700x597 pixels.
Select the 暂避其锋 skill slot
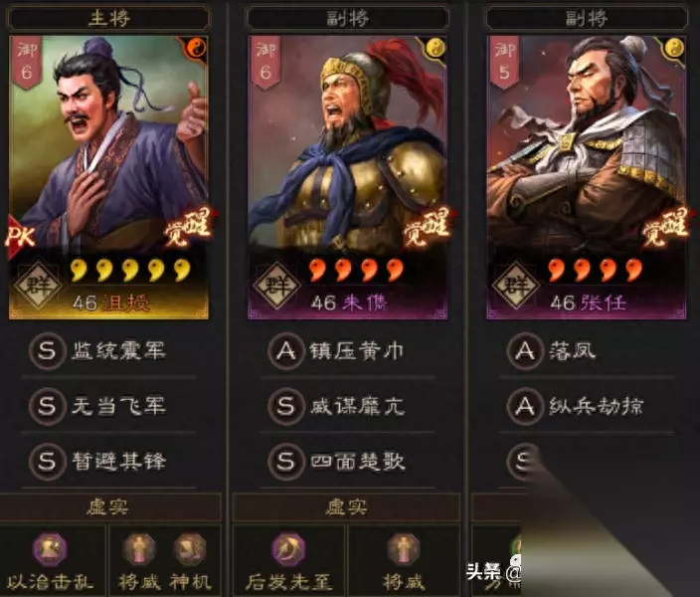[x=108, y=462]
